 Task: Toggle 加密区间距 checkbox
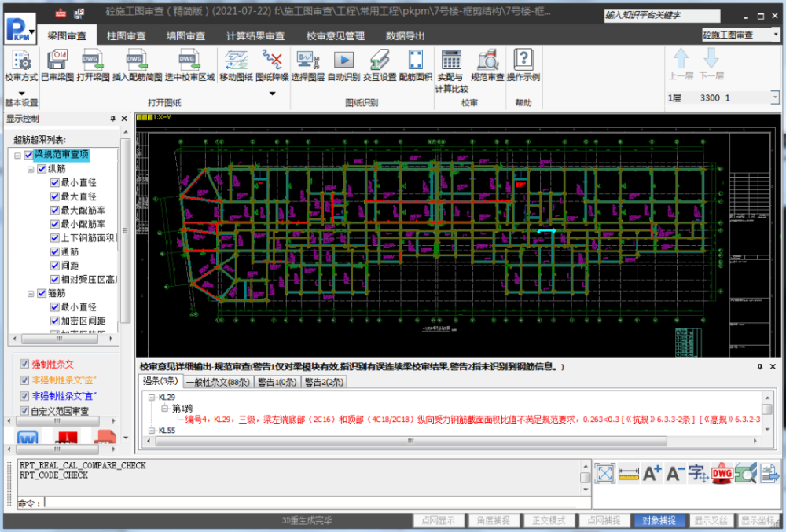click(55, 321)
